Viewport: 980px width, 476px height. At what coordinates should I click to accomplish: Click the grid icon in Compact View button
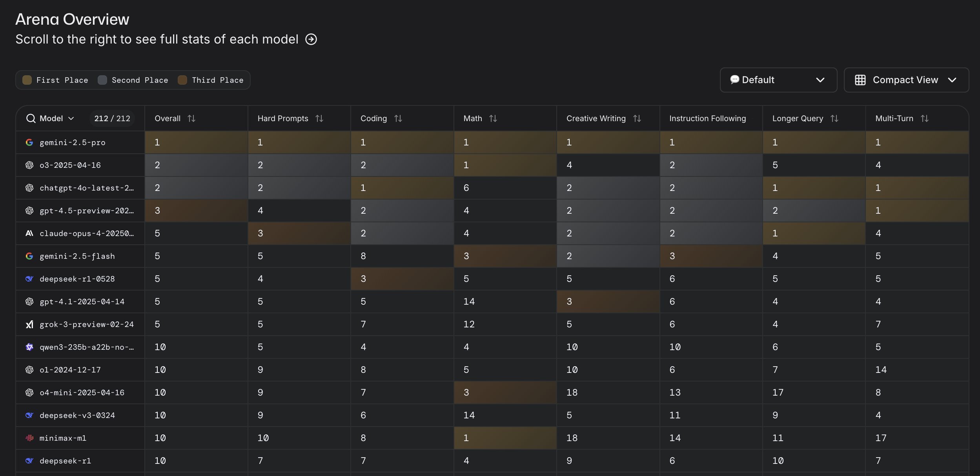click(x=860, y=80)
